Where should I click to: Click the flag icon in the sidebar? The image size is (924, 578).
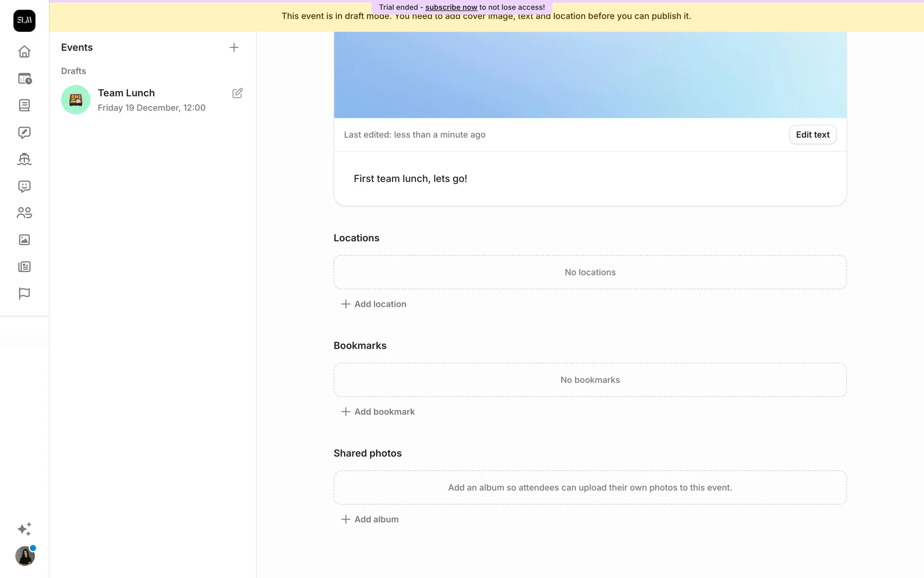[x=24, y=293]
